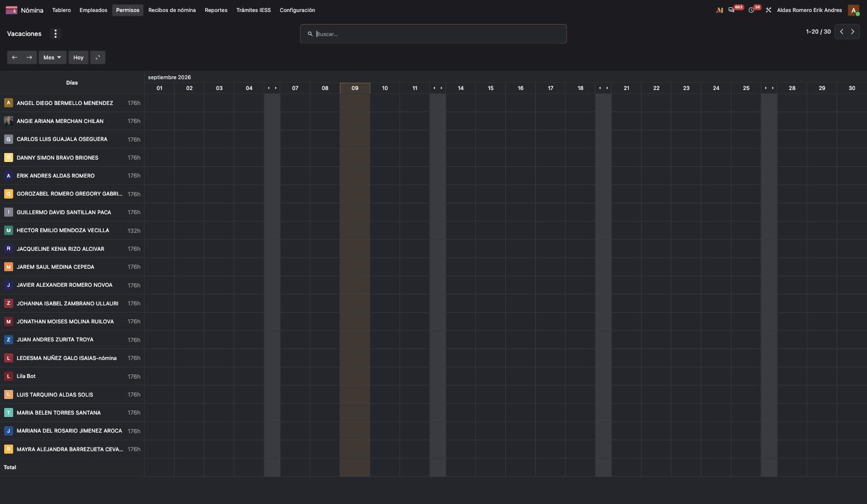This screenshot has width=867, height=504.
Task: Expand collapsed weekend between days 25 and 28
Action: point(769,88)
